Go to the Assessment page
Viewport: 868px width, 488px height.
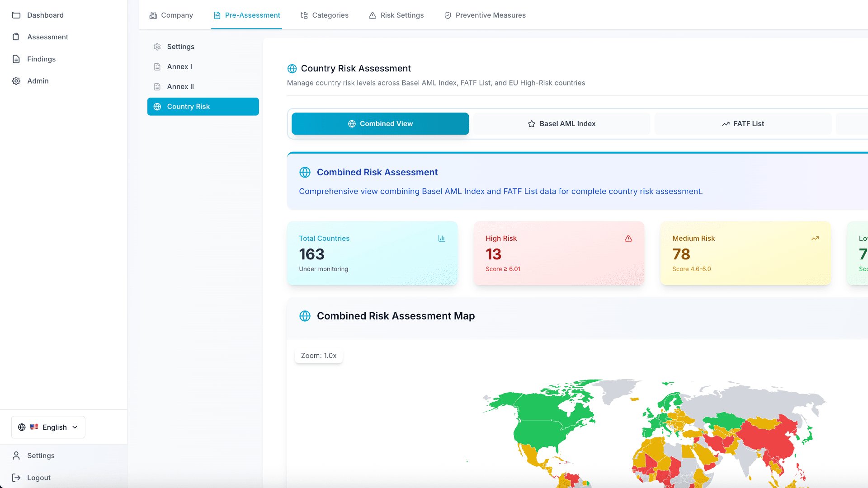(63, 37)
